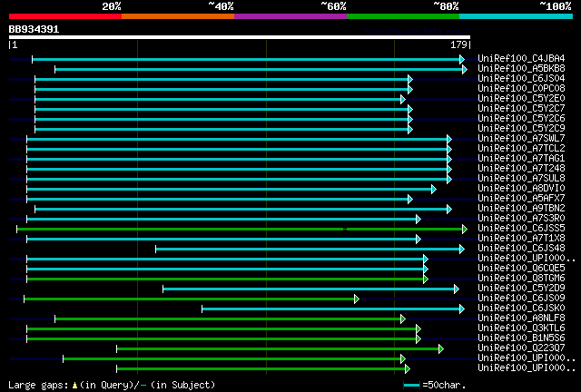This screenshot has width=581, height=392.
Task: Click the green alignment bar of the A8NLF8 row
Action: point(228,319)
